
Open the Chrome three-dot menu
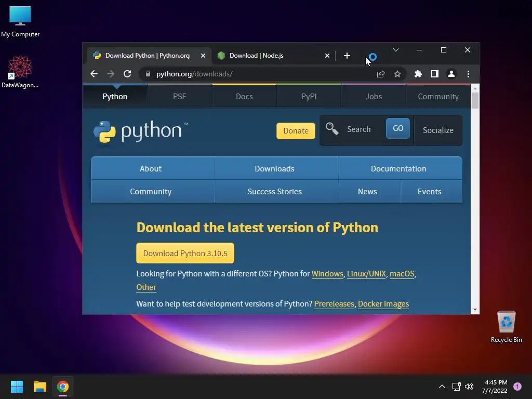tap(468, 74)
